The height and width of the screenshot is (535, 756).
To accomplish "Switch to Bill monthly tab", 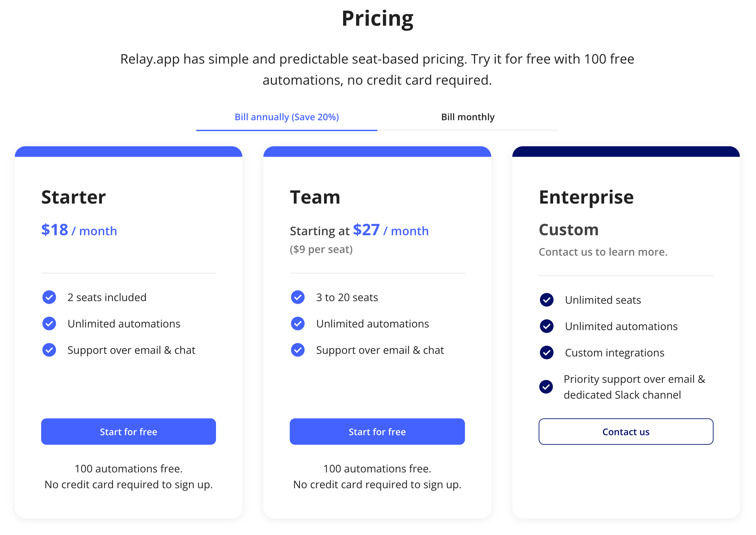I will tap(468, 117).
